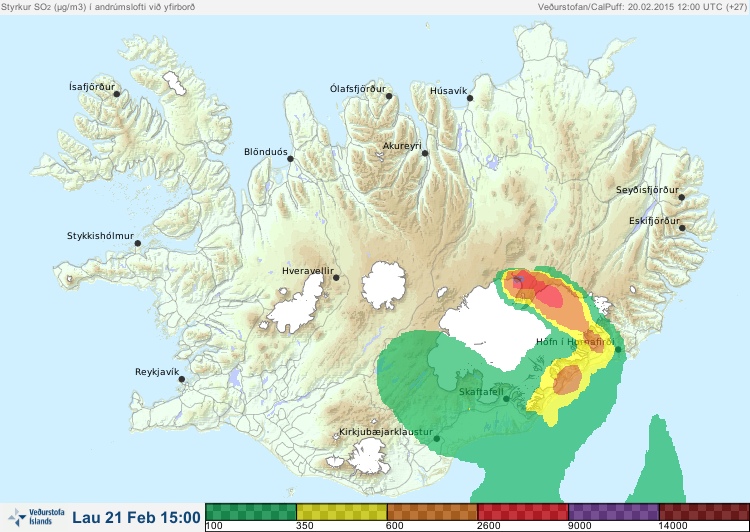Click the Eskifjörður marker dot
Screen dimensions: 750x532
tap(682, 228)
